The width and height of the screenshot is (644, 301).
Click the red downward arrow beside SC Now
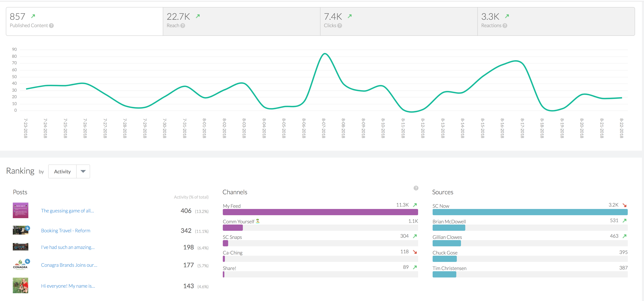point(624,205)
